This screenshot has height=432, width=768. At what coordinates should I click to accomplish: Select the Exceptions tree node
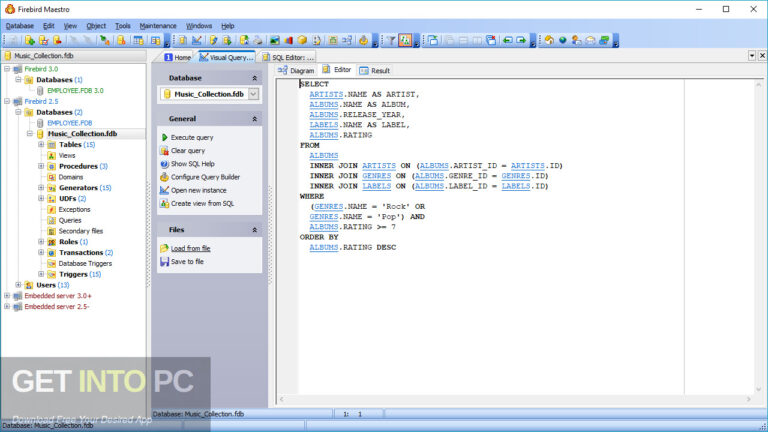(x=74, y=210)
